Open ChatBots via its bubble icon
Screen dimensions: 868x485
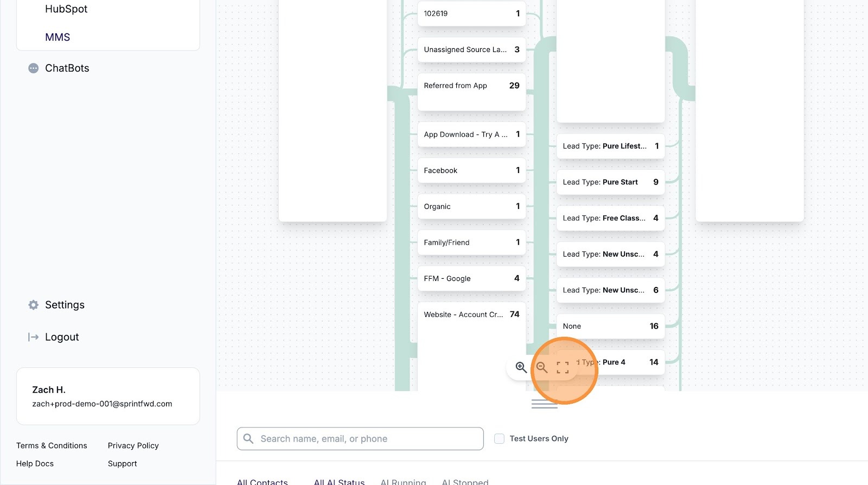click(34, 68)
